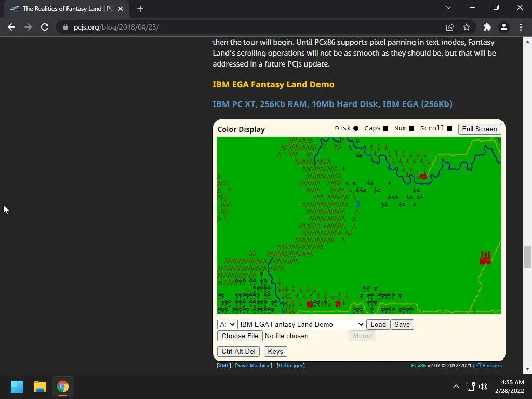Open File Explorer from the taskbar
The width and height of the screenshot is (532, 399).
coord(39,387)
